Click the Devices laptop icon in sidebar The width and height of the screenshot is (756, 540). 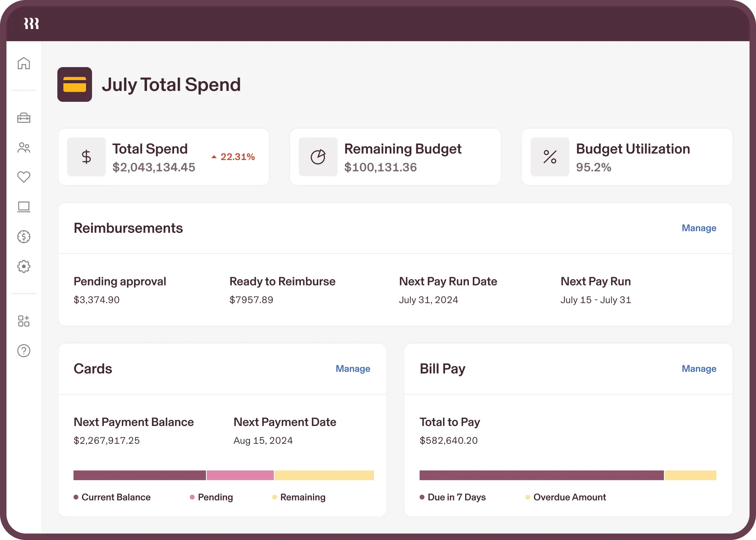tap(24, 207)
